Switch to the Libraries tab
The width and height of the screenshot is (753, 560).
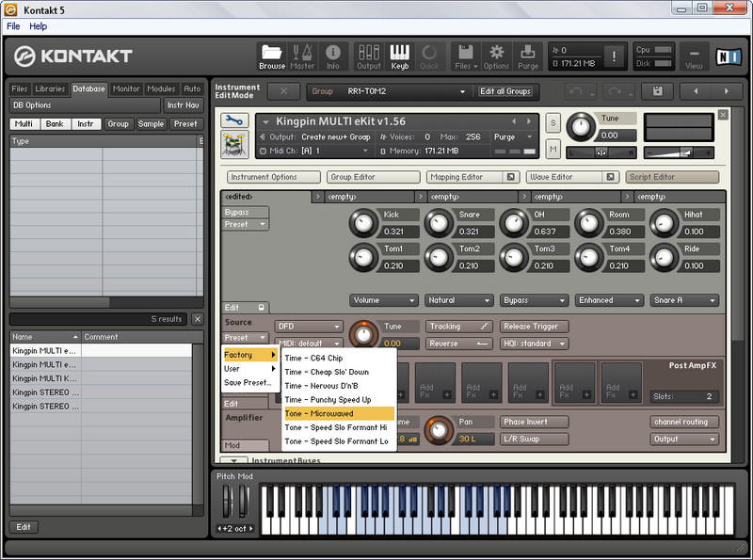click(x=50, y=88)
